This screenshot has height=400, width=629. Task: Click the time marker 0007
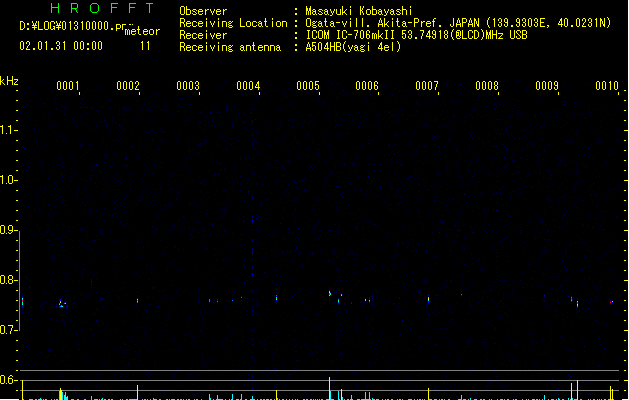coord(427,86)
